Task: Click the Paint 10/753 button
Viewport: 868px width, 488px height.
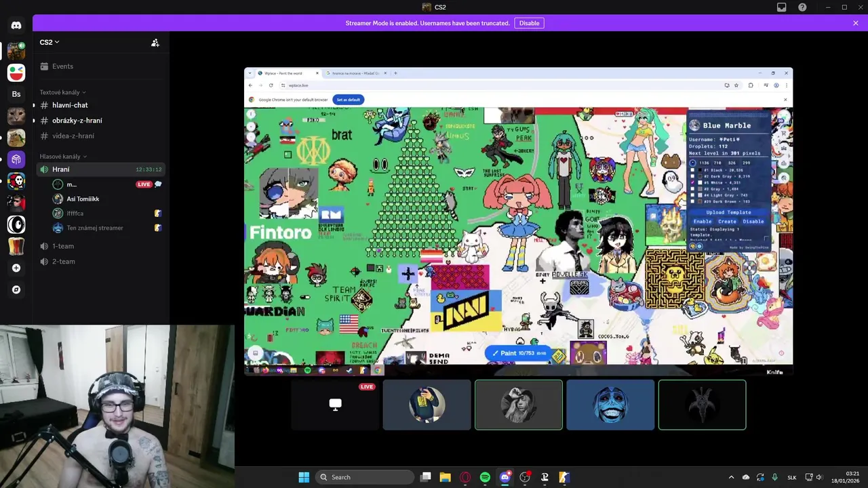Action: (x=517, y=353)
